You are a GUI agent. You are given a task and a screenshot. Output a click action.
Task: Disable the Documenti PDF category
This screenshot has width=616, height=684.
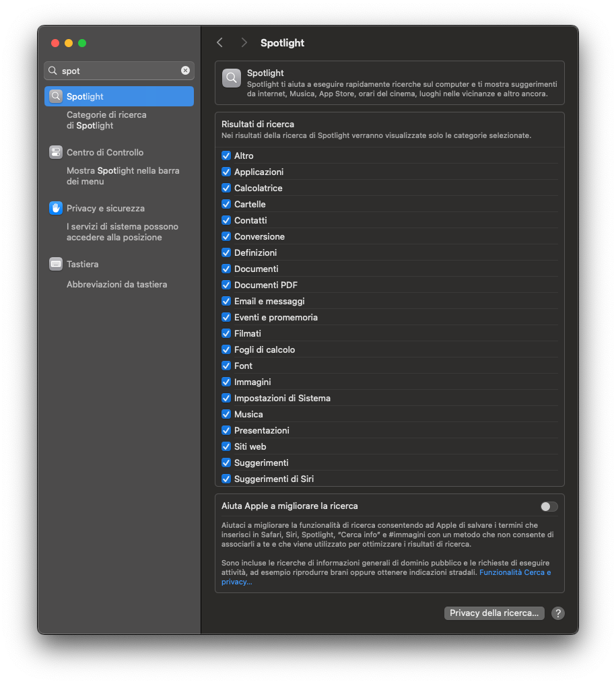coord(226,285)
